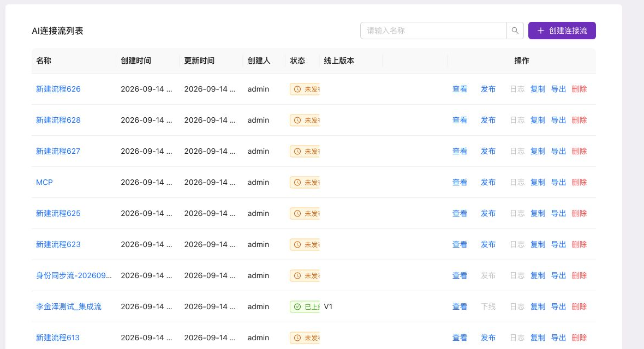Click 删除 for the 身份同步流 row
This screenshot has height=349, width=644.
click(x=579, y=275)
